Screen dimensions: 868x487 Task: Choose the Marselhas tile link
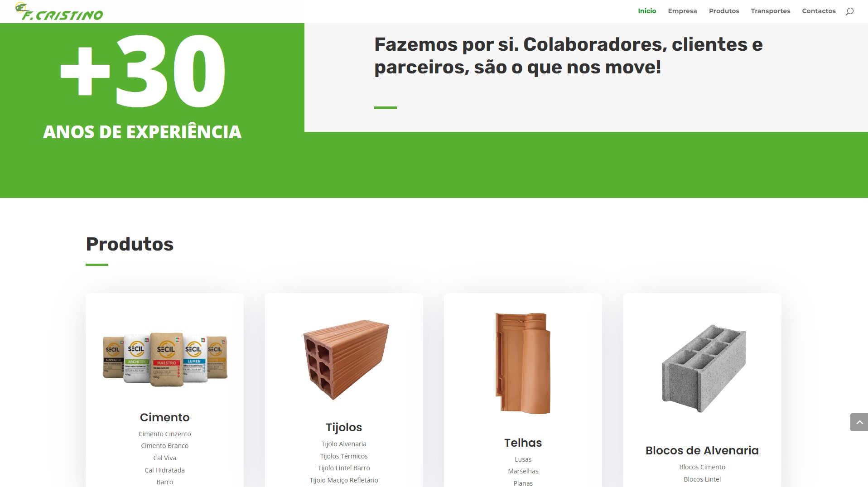[x=523, y=471]
